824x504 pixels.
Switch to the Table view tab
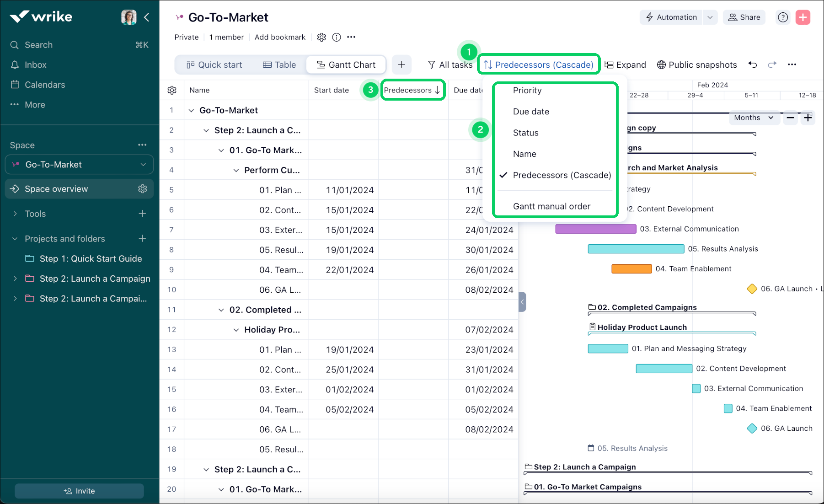tap(279, 64)
